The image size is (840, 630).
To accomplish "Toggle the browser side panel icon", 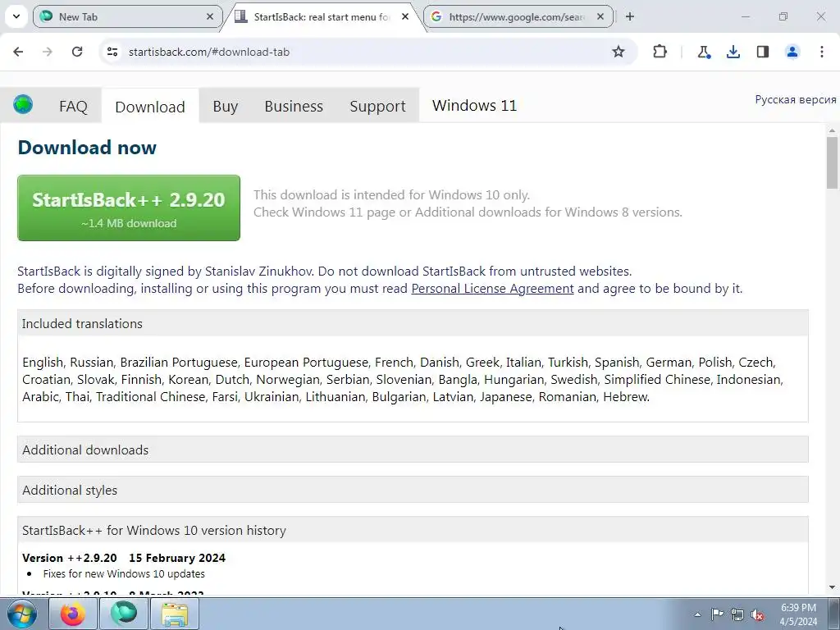I will click(763, 52).
